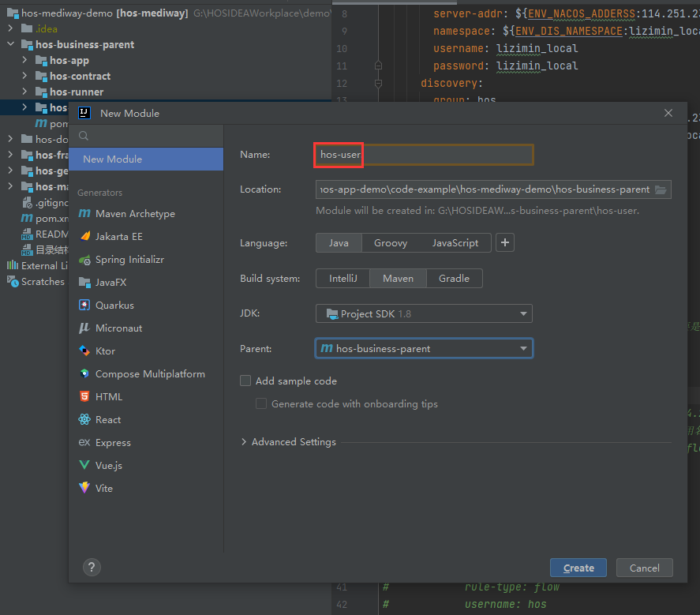
Task: Select the Maven Archetype generator
Action: coord(134,214)
